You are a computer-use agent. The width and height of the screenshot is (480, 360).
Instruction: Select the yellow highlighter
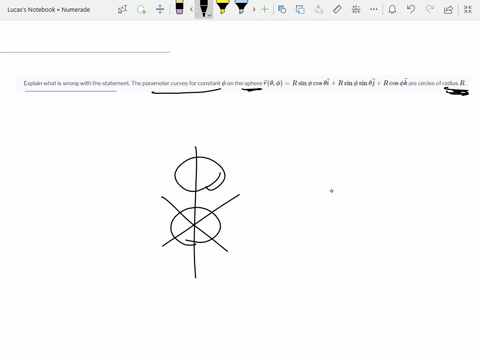222,7
